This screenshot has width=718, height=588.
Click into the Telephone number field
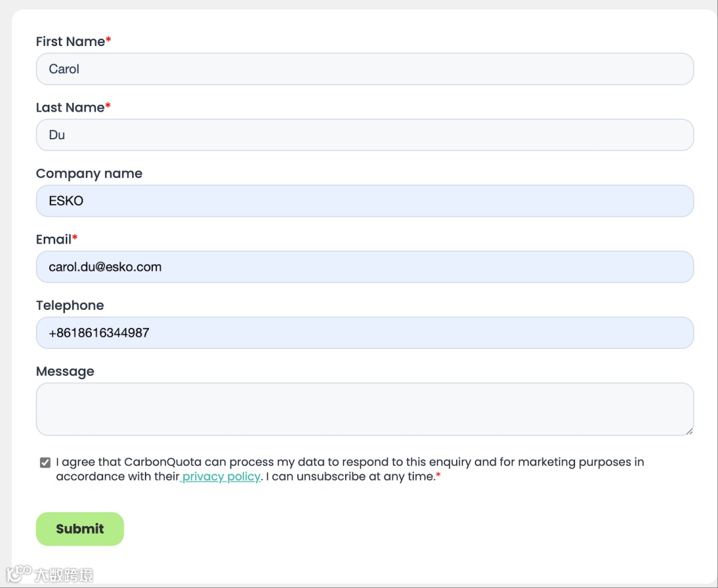(x=364, y=333)
